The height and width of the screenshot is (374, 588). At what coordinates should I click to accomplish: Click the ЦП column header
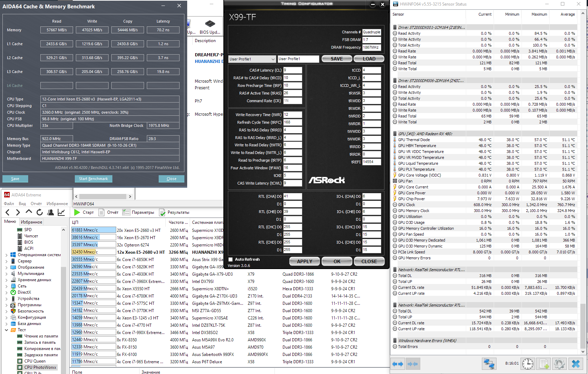[118, 222]
